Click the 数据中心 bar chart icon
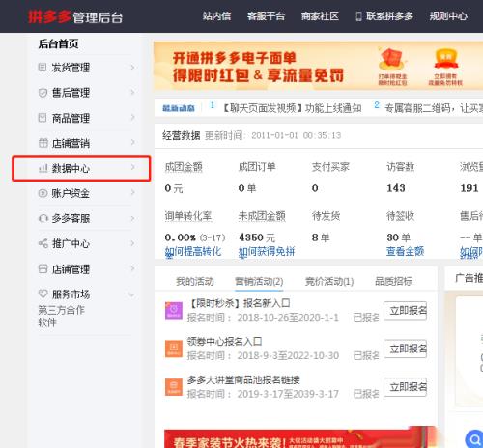The width and height of the screenshot is (483, 448). pyautogui.click(x=43, y=168)
